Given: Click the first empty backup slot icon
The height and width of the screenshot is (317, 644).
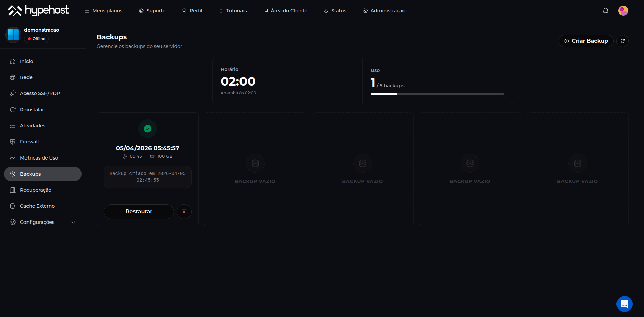Looking at the screenshot, I should pos(255,163).
